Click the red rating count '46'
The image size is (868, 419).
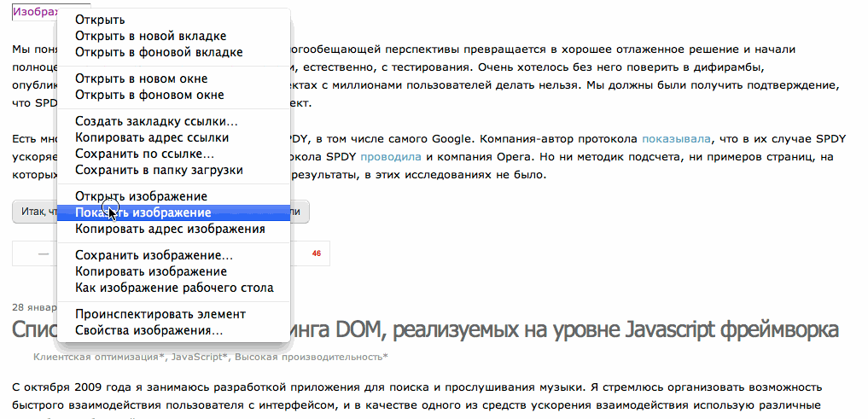(317, 254)
